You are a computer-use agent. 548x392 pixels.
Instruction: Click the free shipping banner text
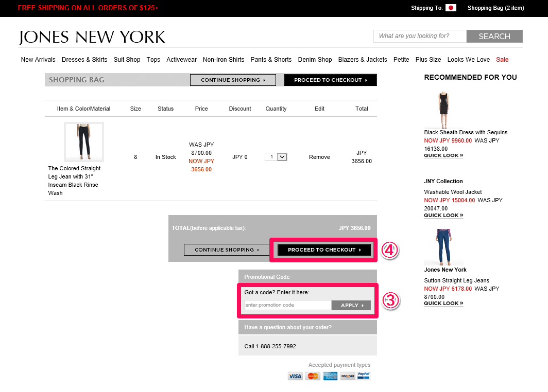(88, 8)
